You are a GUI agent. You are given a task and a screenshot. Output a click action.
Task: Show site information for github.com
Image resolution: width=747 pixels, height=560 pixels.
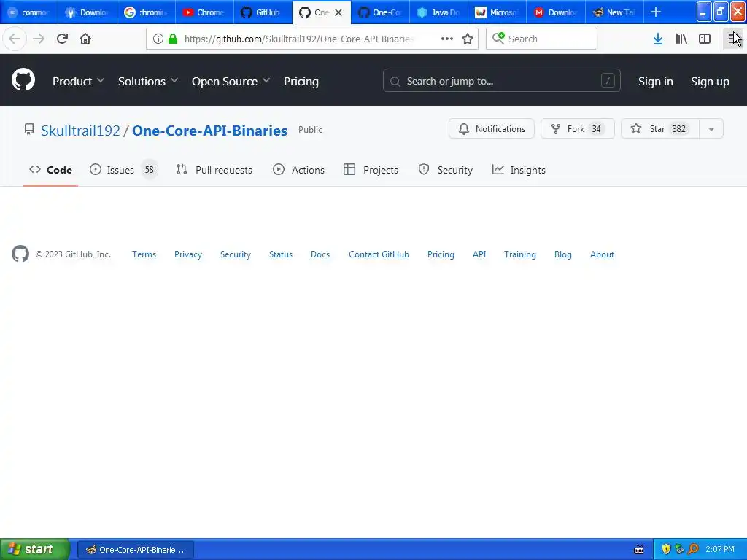158,39
